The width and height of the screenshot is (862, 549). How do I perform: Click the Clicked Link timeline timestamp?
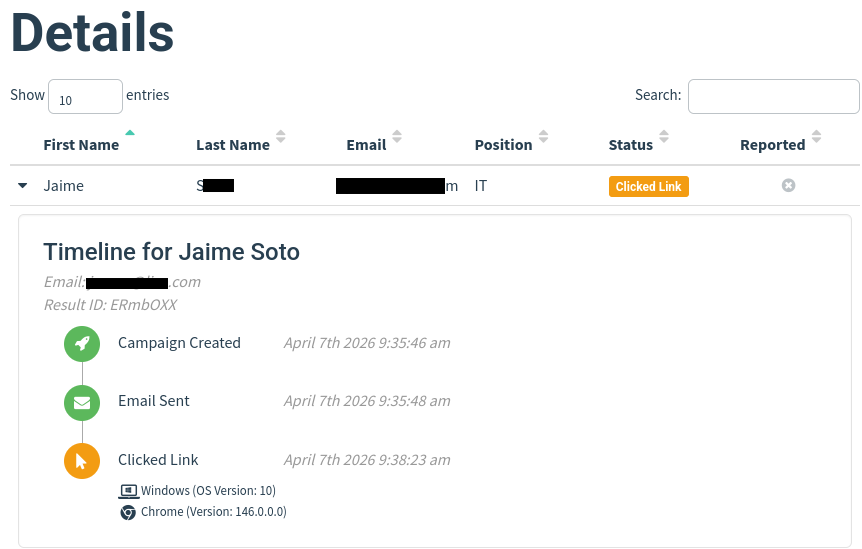click(x=367, y=460)
